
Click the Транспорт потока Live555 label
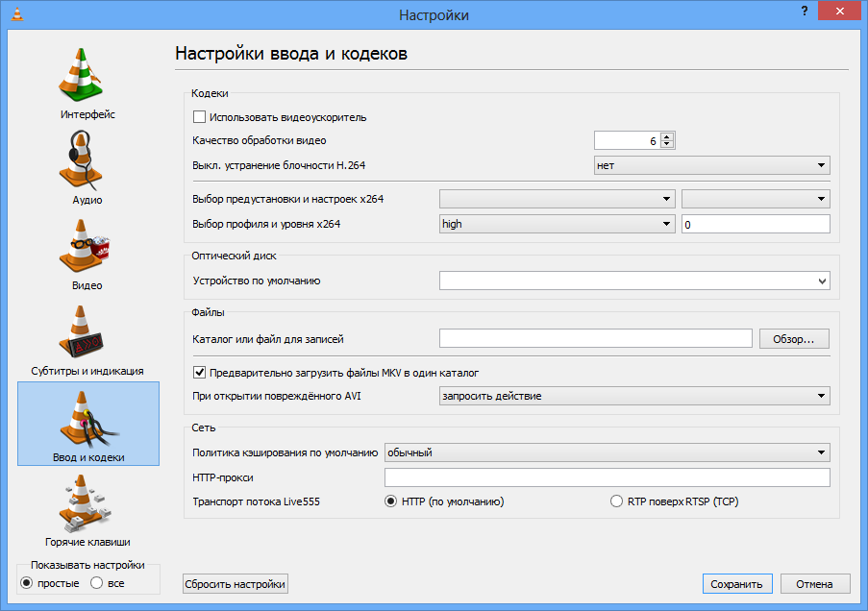click(x=257, y=502)
